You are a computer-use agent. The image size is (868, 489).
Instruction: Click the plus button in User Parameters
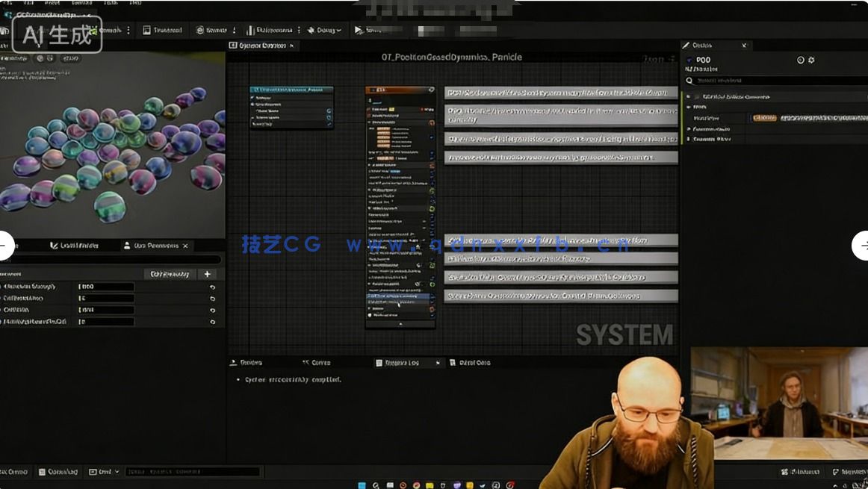tap(208, 274)
